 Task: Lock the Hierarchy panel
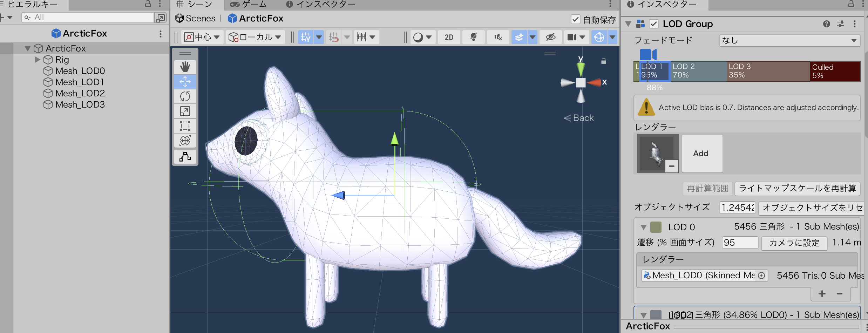pyautogui.click(x=148, y=4)
